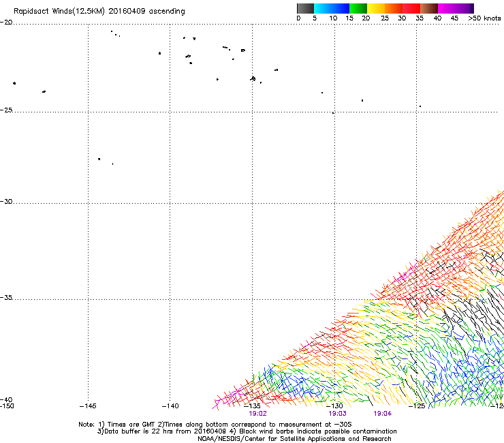Click the -35 latitude axis label
Viewport: 504px width, 443px height.
pos(6,297)
